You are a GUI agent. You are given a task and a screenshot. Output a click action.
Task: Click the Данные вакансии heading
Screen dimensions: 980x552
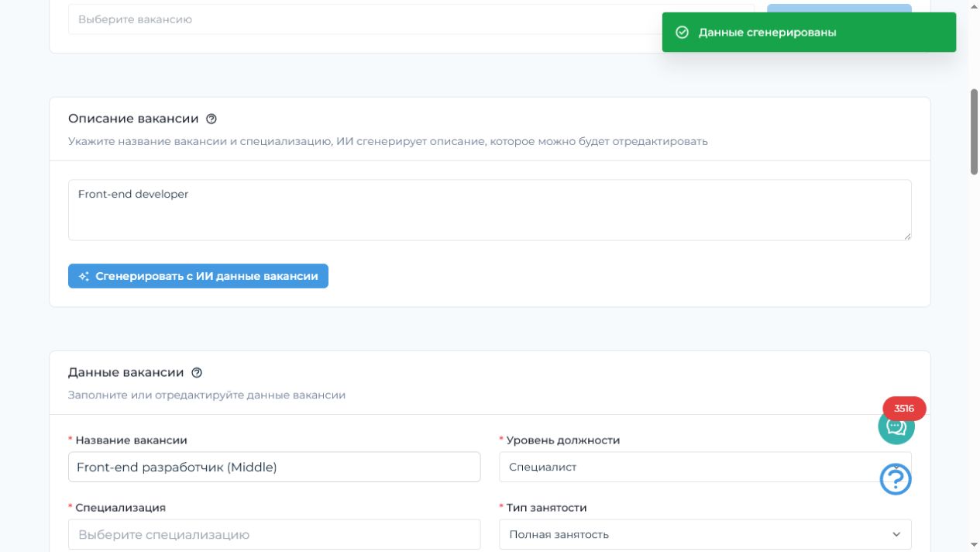(126, 373)
